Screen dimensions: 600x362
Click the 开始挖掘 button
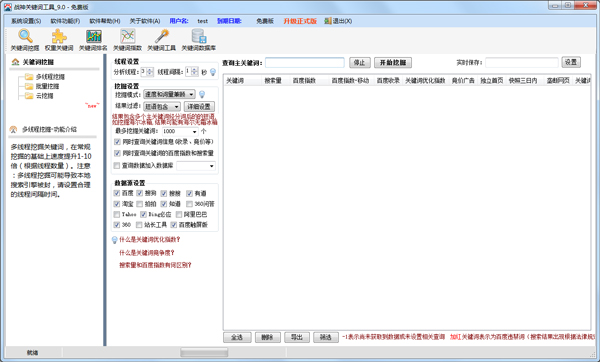pos(393,63)
